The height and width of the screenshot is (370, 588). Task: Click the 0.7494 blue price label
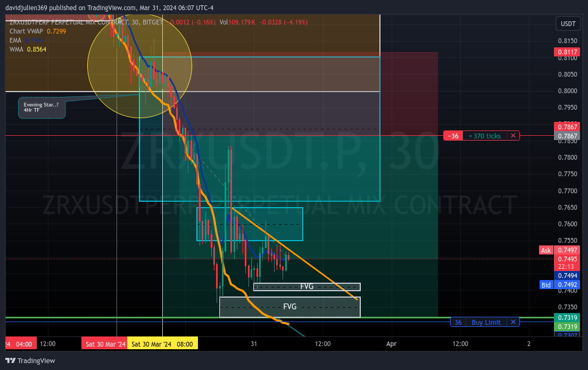point(567,276)
